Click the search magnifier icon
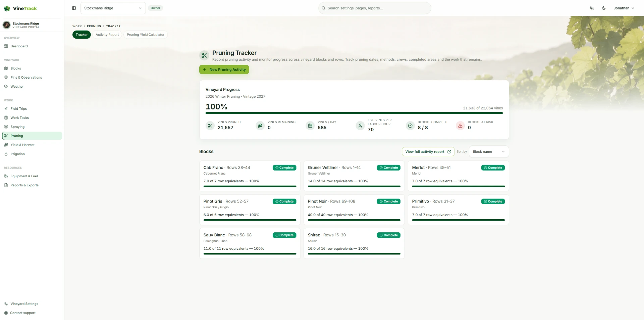Screen dimensions: 644x320 point(323,8)
